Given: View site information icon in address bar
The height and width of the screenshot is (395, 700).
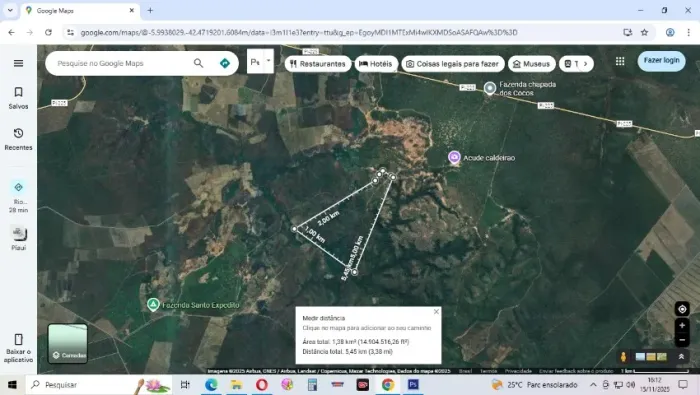Looking at the screenshot, I should click(x=70, y=33).
